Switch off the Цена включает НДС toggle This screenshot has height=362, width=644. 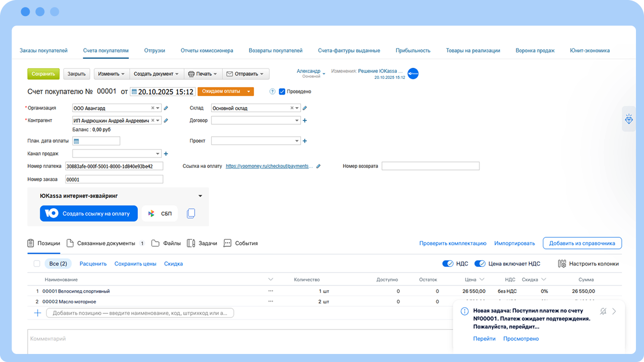480,263
